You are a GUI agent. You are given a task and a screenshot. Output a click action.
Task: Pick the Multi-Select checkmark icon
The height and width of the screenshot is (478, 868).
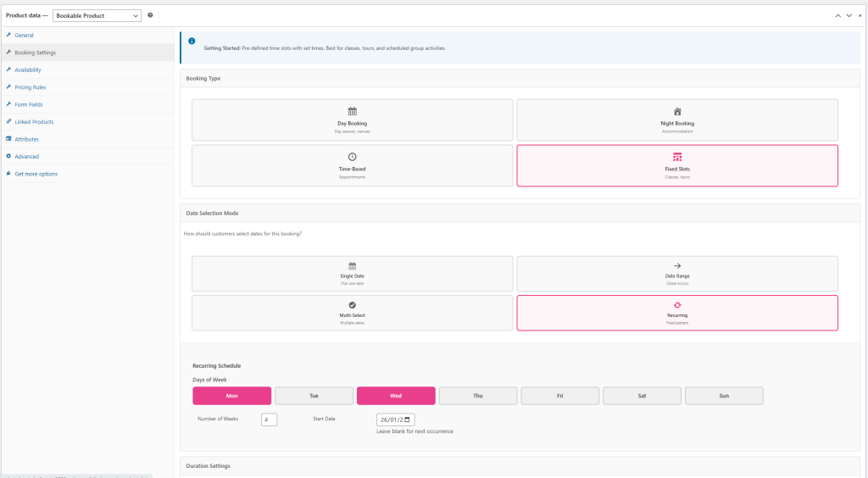(x=352, y=304)
